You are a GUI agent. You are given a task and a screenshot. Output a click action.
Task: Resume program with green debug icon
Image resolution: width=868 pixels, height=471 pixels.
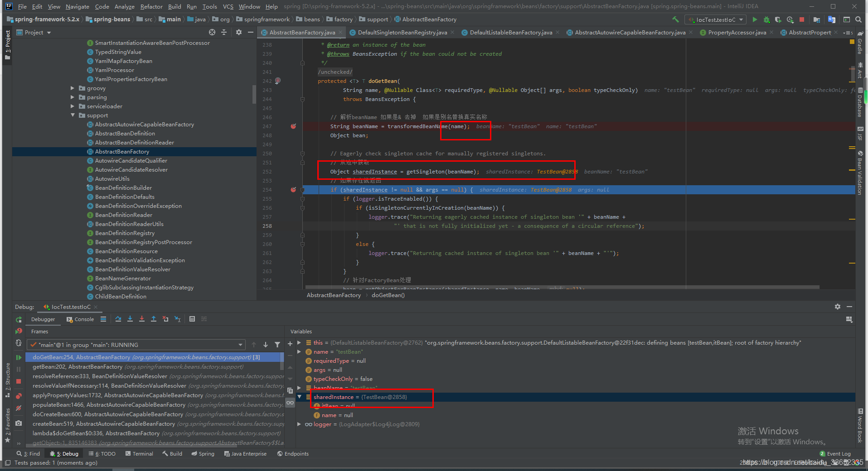(19, 357)
